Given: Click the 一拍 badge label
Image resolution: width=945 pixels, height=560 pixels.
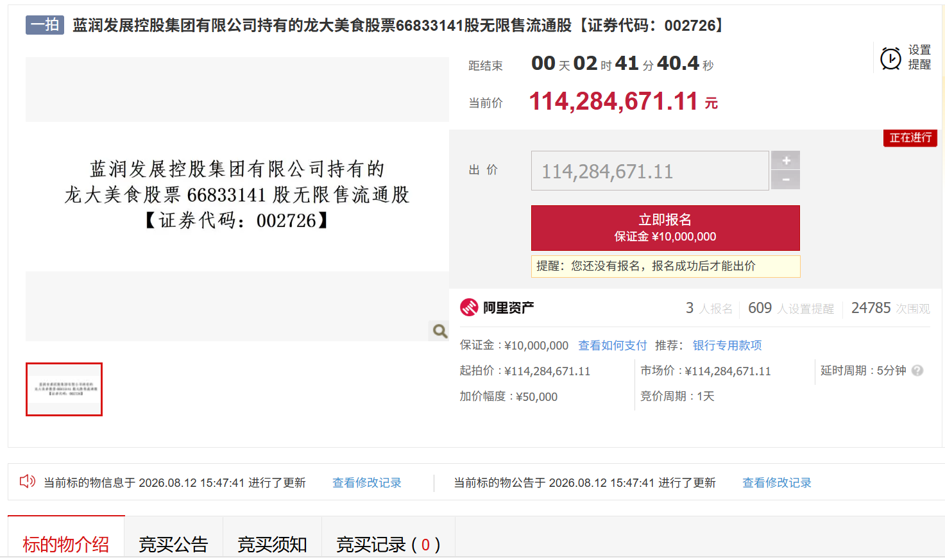Looking at the screenshot, I should click(x=45, y=25).
